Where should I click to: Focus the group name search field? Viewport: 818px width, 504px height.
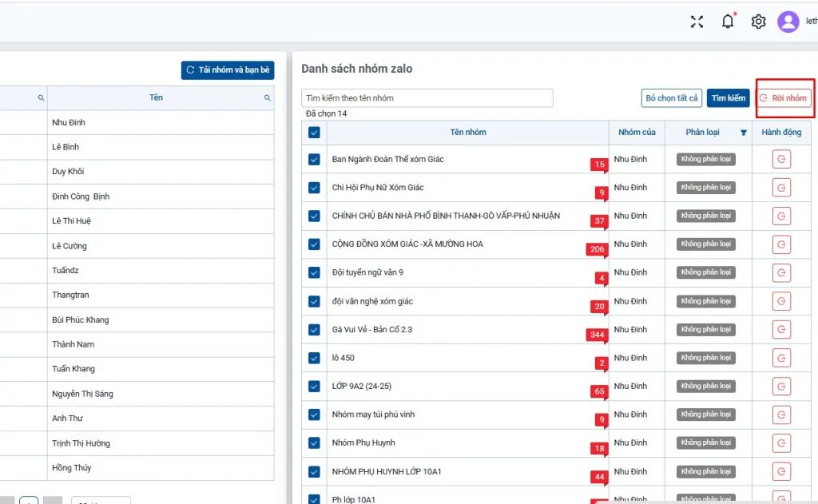pos(427,98)
